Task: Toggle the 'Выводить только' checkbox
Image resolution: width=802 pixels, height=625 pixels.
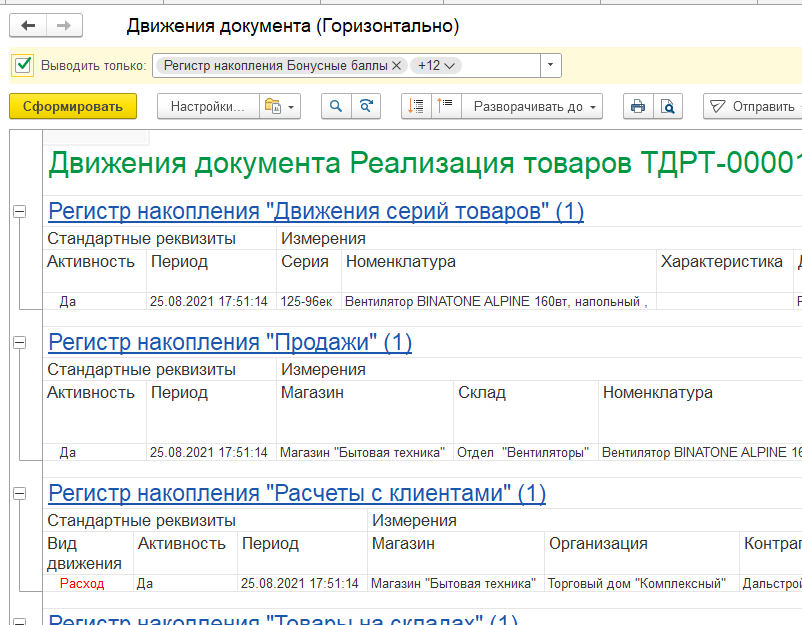Action: 23,65
